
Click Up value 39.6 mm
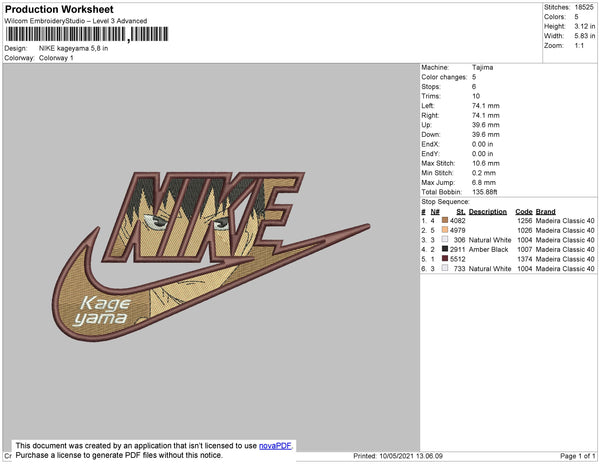pyautogui.click(x=486, y=125)
